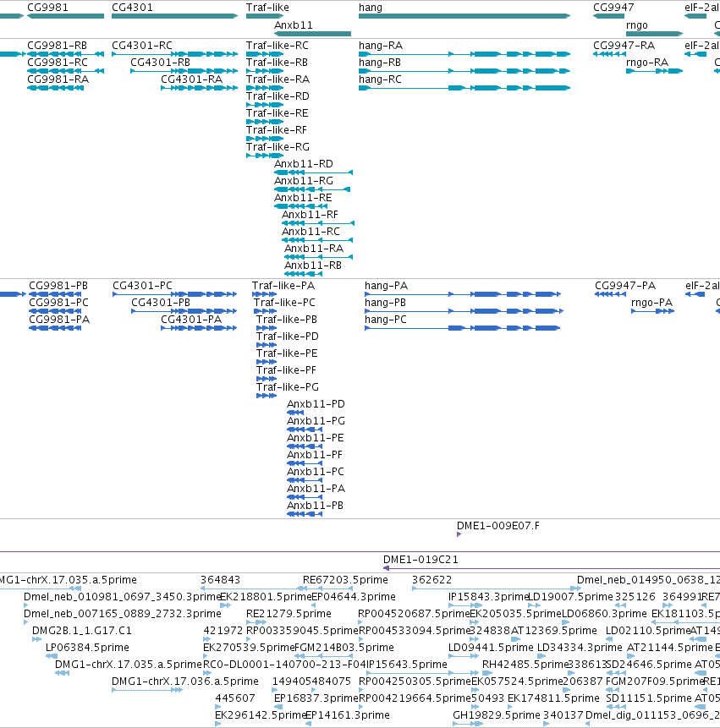Select transcript Anxb11-RG
This screenshot has width=720, height=728.
pyautogui.click(x=312, y=189)
